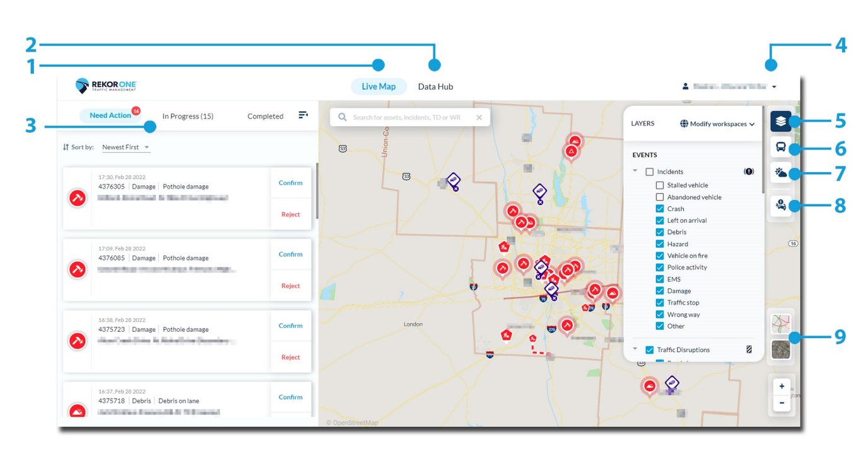868x475 pixels.
Task: Click the map search field
Action: [410, 117]
